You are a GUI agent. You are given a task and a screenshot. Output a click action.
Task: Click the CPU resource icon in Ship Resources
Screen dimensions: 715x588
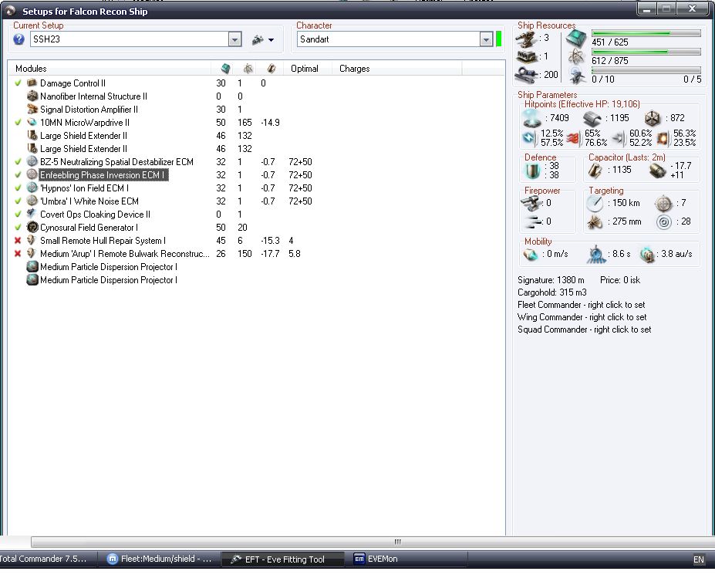(576, 39)
